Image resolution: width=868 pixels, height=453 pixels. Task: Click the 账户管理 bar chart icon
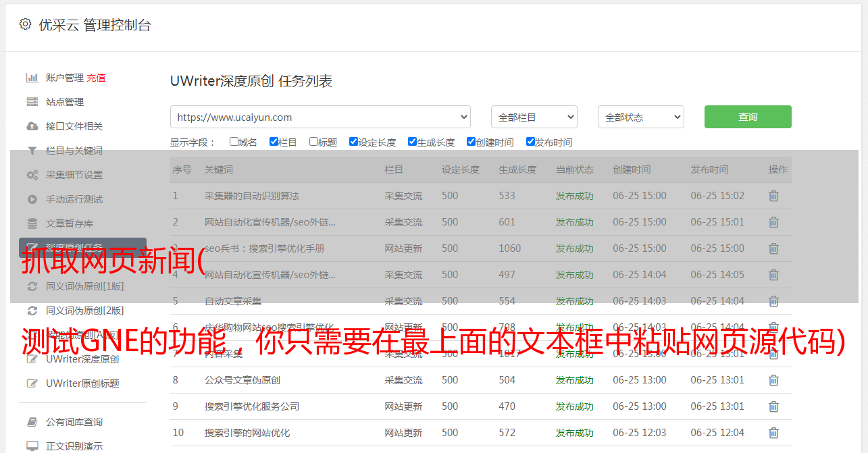(x=32, y=78)
